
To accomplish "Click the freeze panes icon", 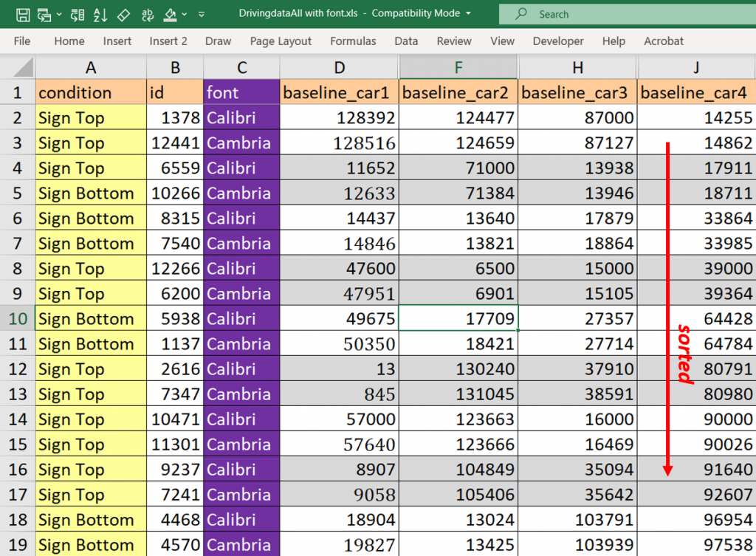I will tap(77, 15).
